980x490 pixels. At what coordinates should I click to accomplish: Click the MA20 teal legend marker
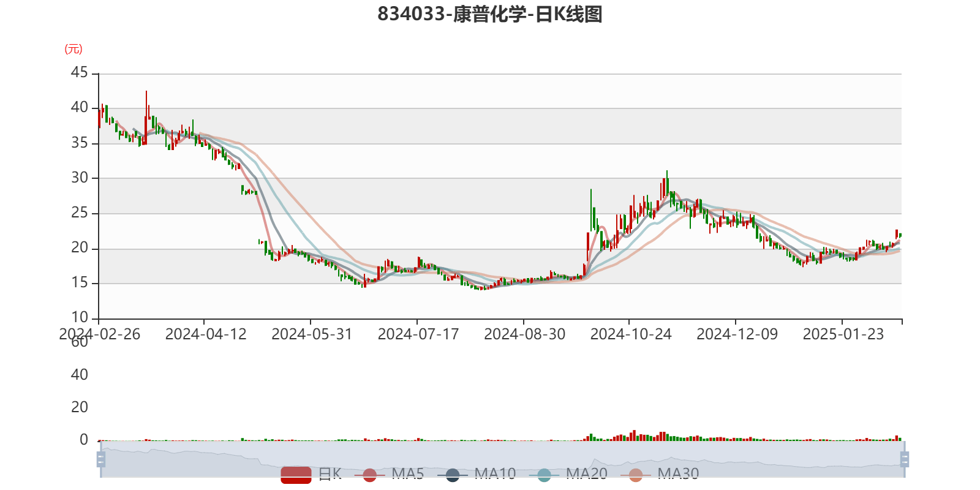(544, 475)
